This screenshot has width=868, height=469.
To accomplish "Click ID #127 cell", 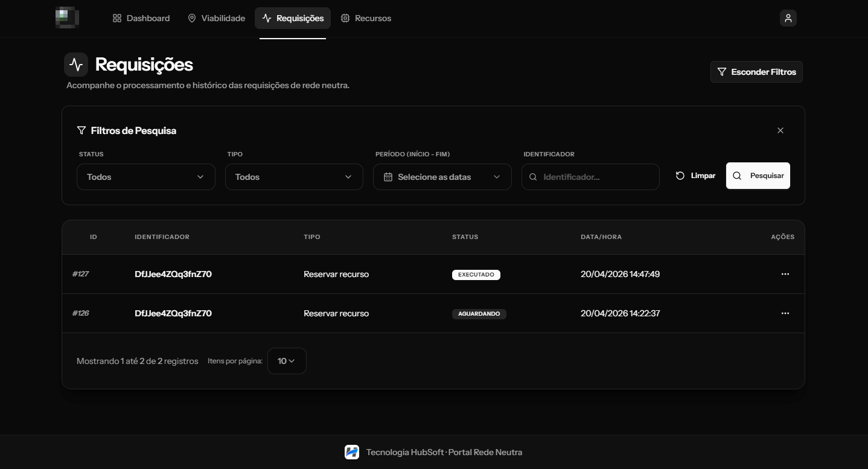I will (x=81, y=274).
